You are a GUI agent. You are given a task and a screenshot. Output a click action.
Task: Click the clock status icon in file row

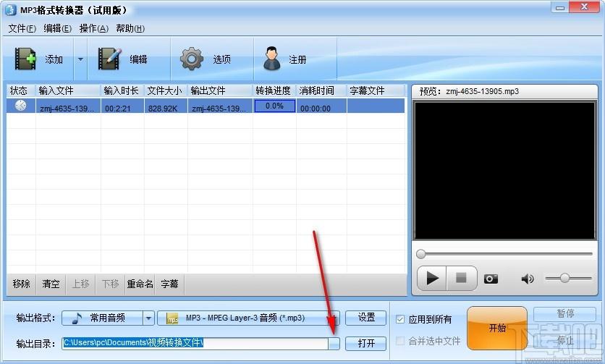point(20,106)
